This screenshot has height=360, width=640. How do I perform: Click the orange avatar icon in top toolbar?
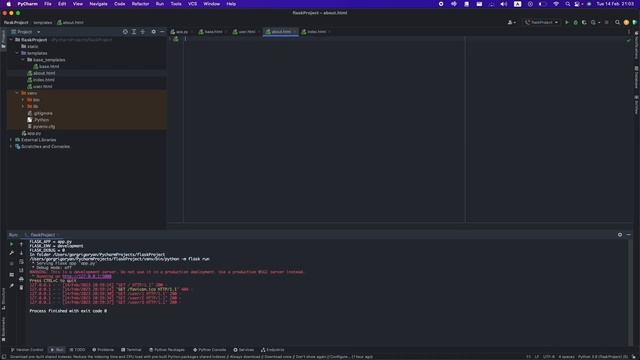click(x=626, y=22)
